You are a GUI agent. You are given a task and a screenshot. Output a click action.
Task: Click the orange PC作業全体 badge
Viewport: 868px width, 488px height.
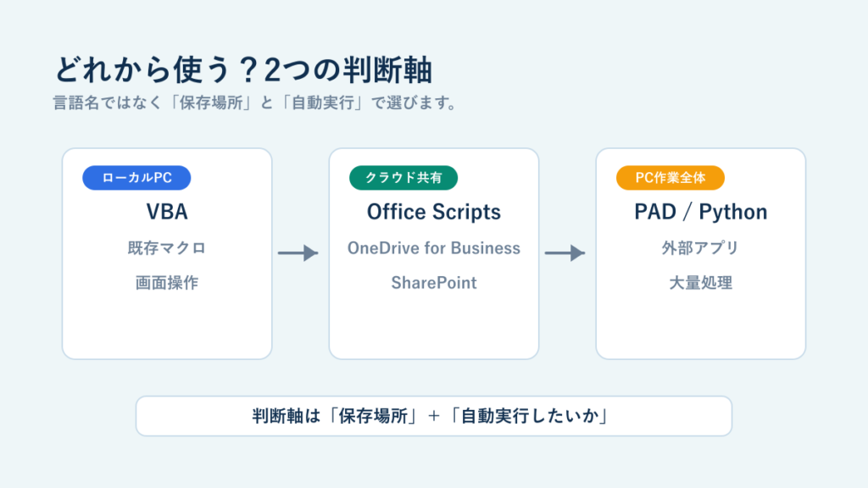(x=670, y=178)
